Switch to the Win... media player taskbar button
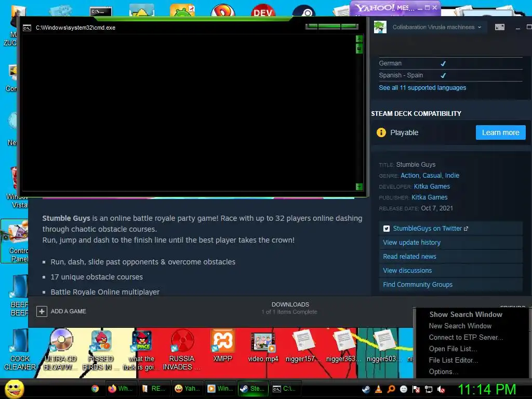532x399 pixels. (220, 389)
